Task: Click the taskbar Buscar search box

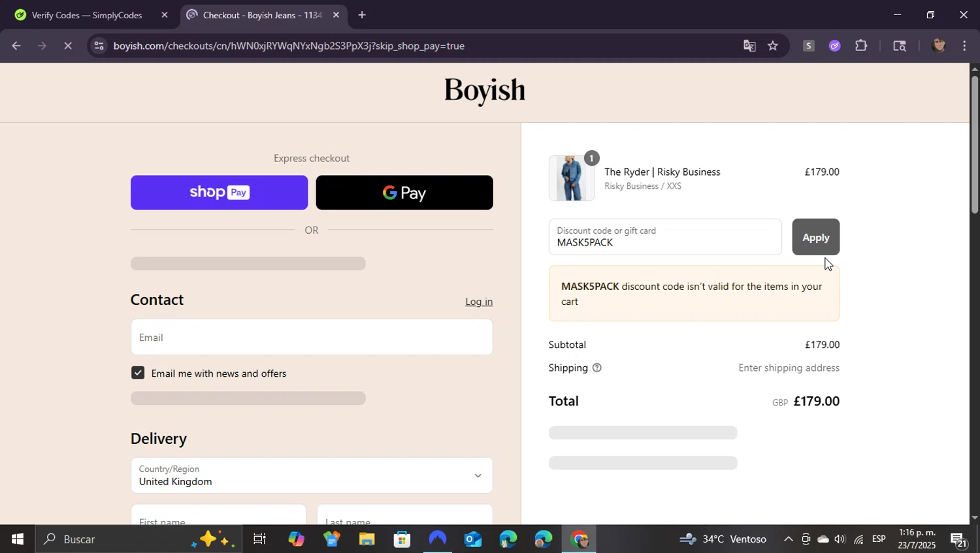Action: pos(137,539)
